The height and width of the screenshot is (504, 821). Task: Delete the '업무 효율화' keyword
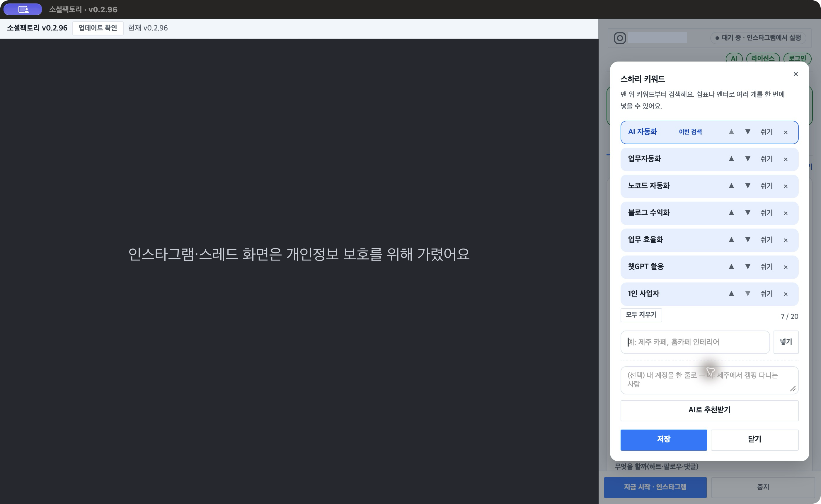pyautogui.click(x=786, y=240)
